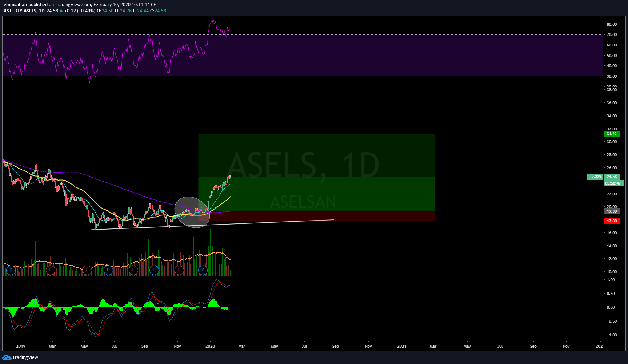Click the TradingView wordmark at the bottom
Viewport: 628px width, 364px height.
(x=25, y=357)
